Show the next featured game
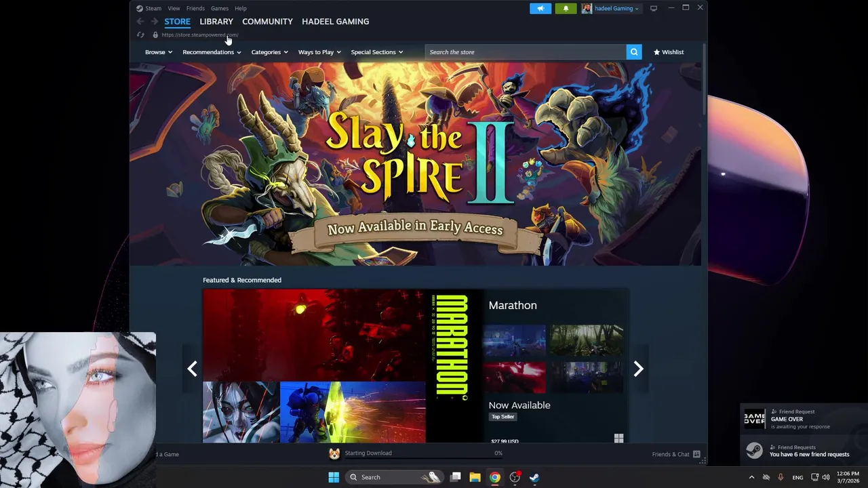Viewport: 868px width, 488px height. tap(638, 368)
